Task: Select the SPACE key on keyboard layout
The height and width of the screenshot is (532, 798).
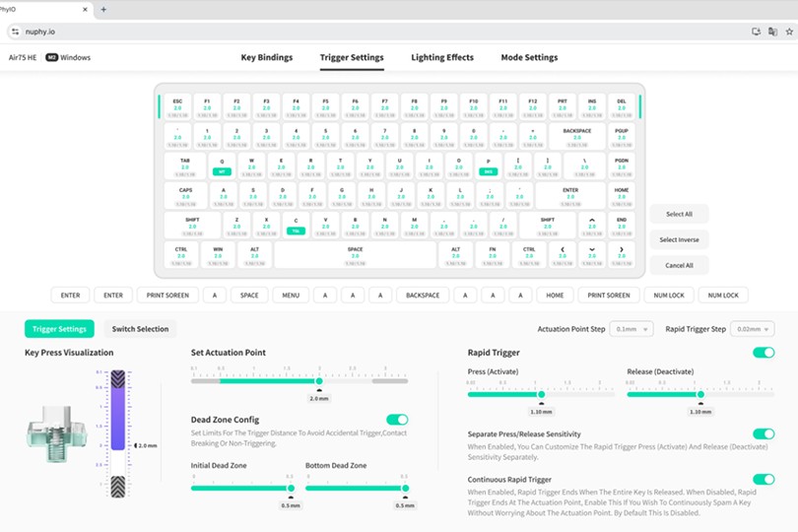Action: (355, 254)
